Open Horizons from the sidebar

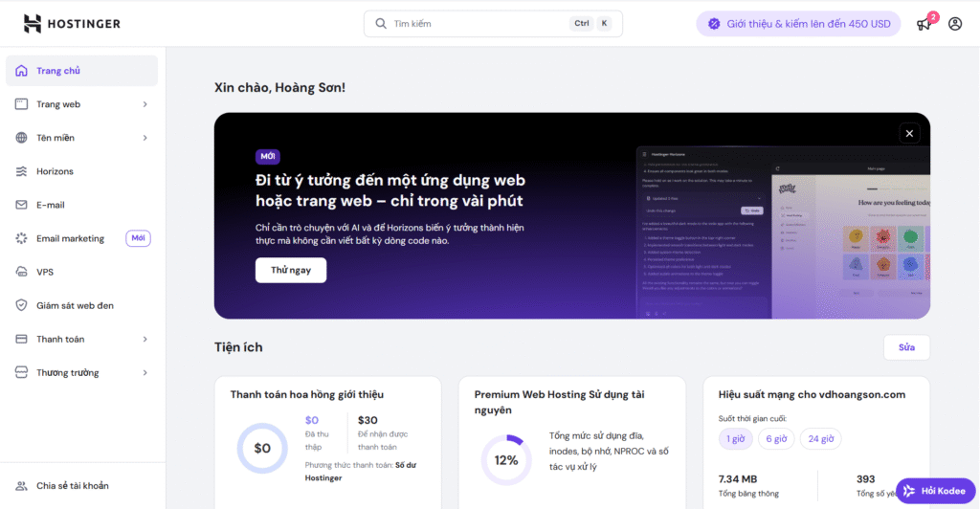coord(55,171)
